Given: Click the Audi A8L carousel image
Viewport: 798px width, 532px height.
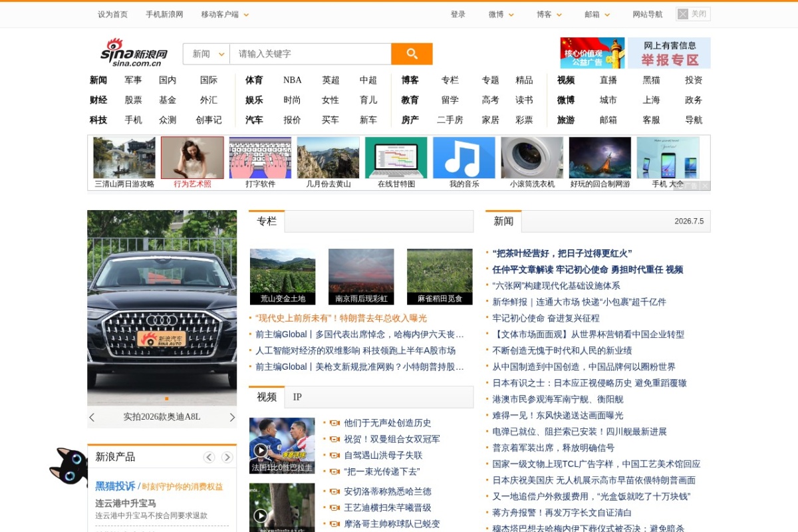Looking at the screenshot, I should [162, 308].
